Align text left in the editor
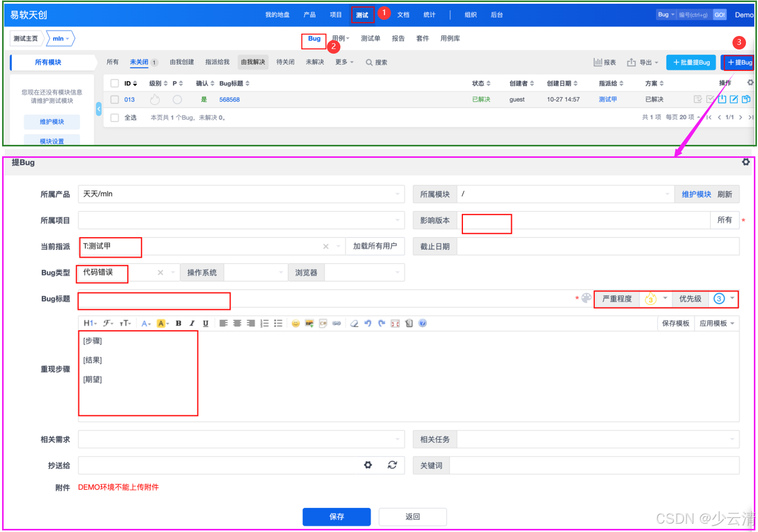This screenshot has width=758, height=532. point(224,324)
